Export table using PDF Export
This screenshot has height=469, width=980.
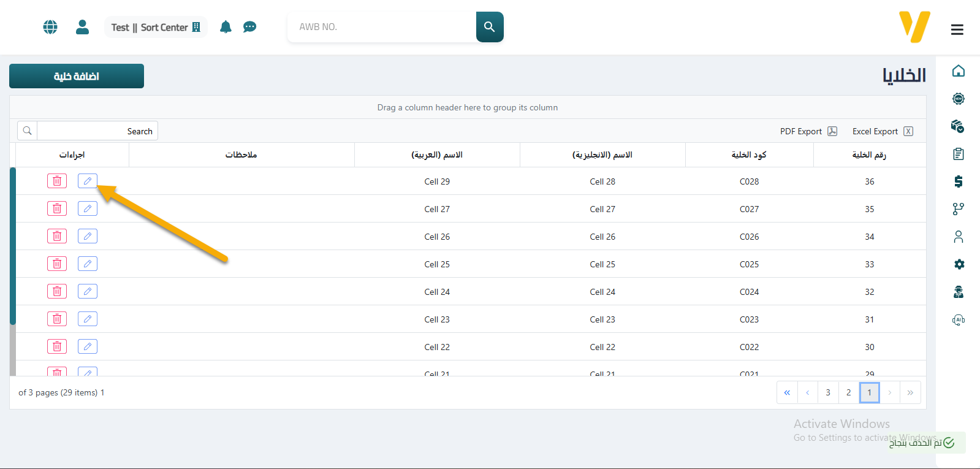808,131
